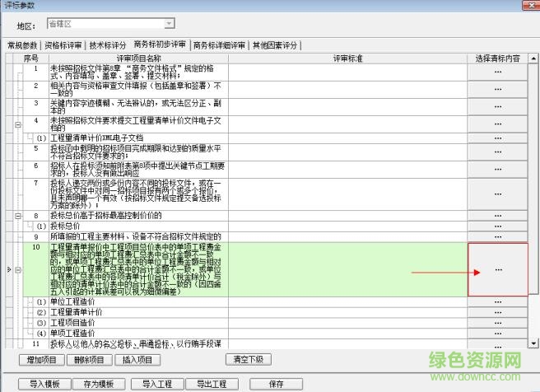Click the table scrollbar down arrow
This screenshot has width=540, height=392.
point(533,346)
